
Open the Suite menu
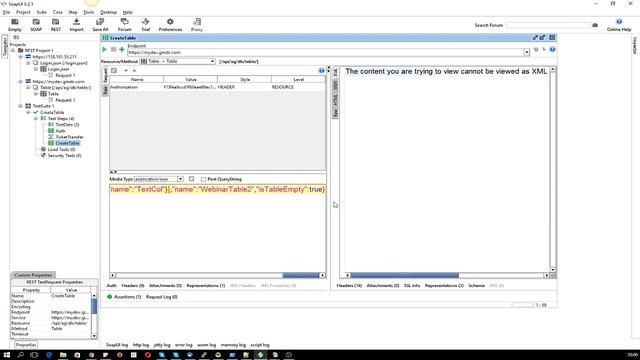(41, 12)
